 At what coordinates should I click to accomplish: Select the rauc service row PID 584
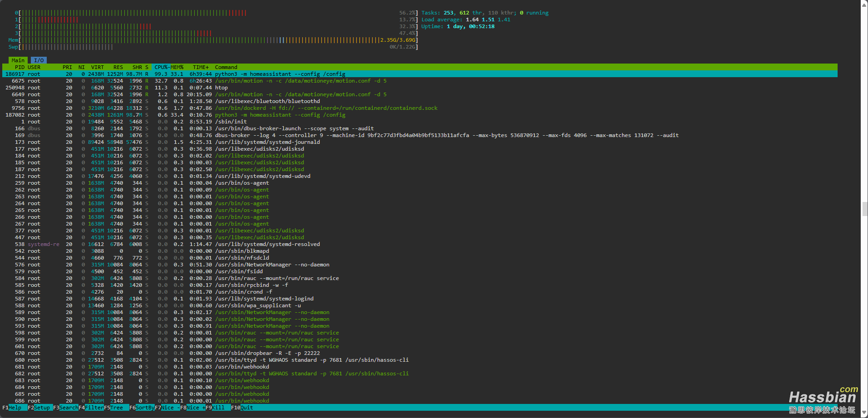[x=420, y=278]
